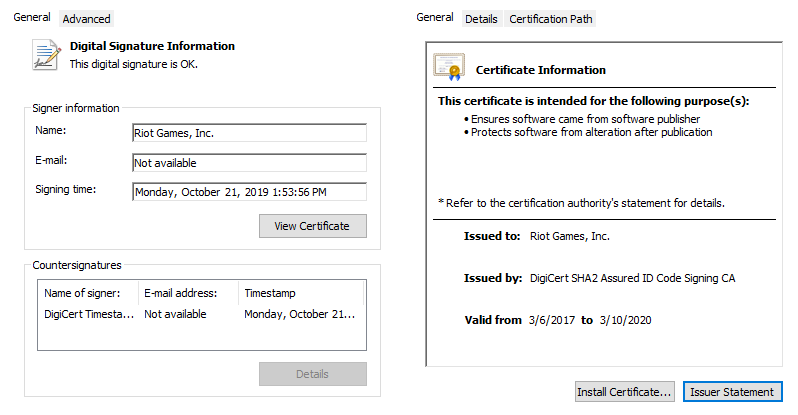Select the certificate General tab
The width and height of the screenshot is (798, 415).
point(435,18)
